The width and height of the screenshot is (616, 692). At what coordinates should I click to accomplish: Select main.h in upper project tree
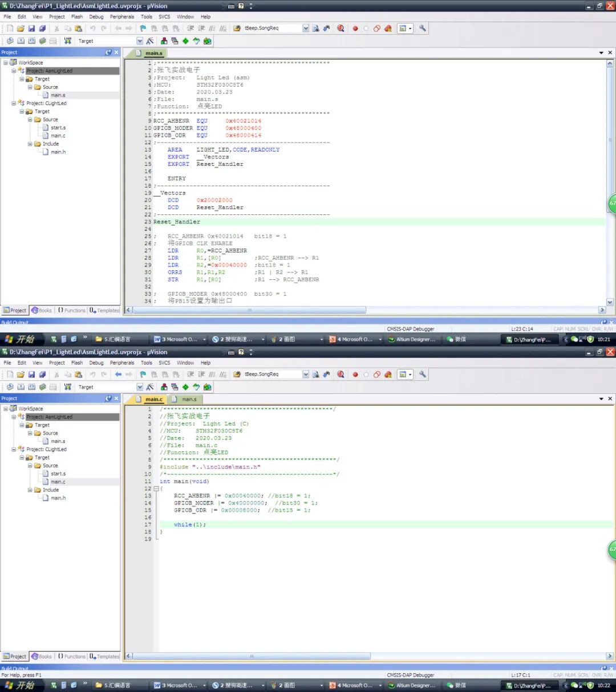pos(58,152)
